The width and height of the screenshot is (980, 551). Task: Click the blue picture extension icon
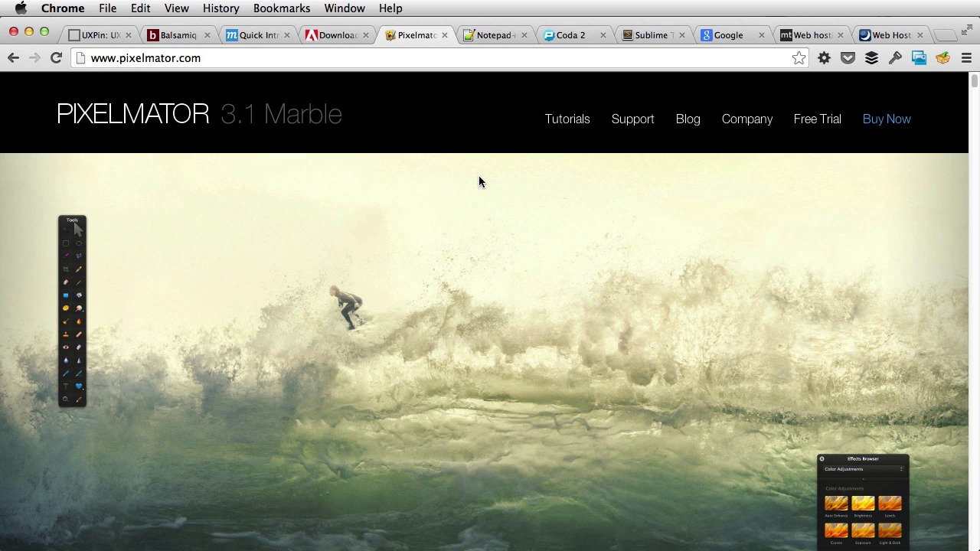[919, 58]
